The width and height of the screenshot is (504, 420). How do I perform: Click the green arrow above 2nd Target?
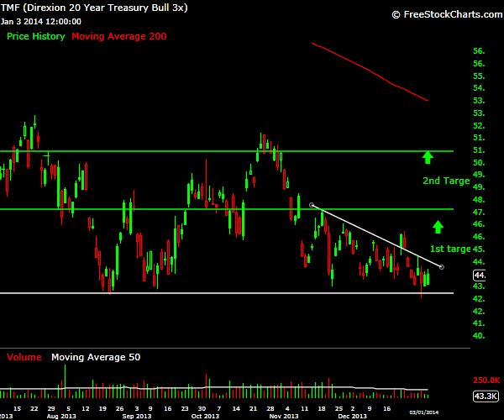point(428,157)
